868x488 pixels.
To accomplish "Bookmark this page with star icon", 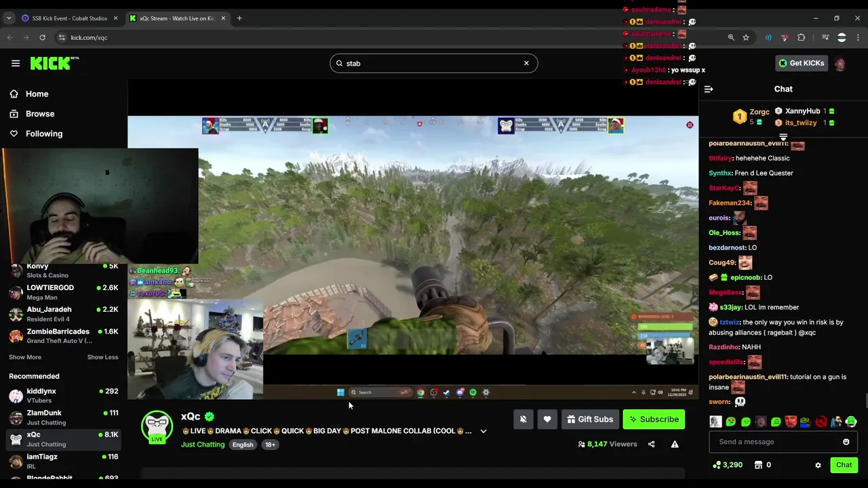I will point(746,38).
